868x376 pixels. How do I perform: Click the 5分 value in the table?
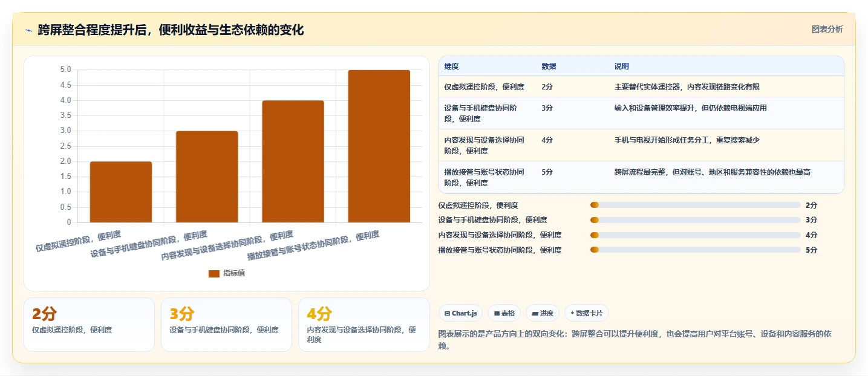click(x=547, y=172)
